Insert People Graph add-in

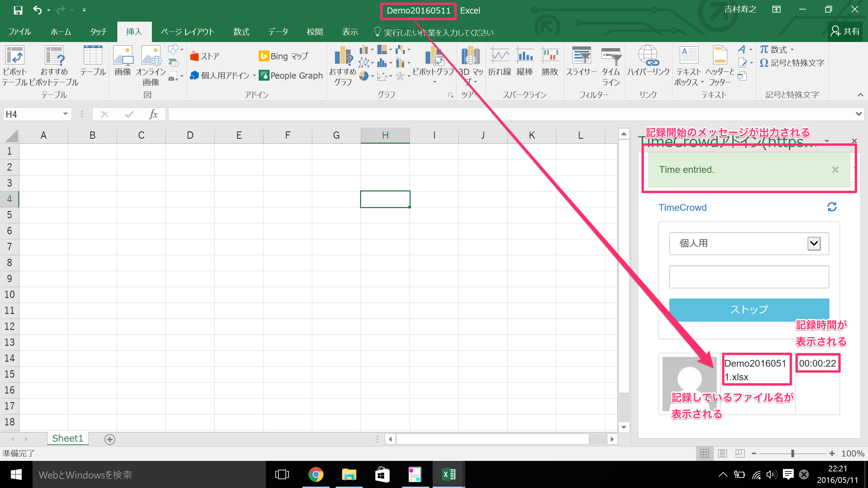point(291,75)
